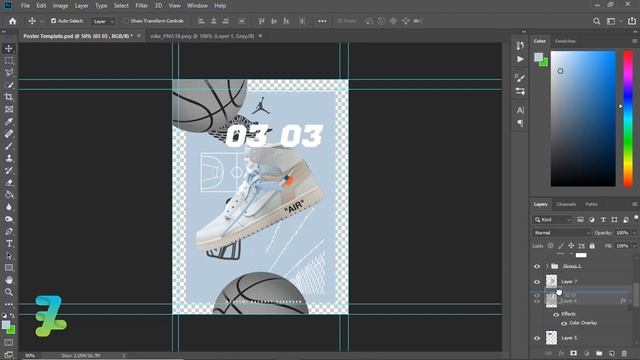The width and height of the screenshot is (640, 360).
Task: Click the Share icon in top right
Action: [632, 21]
